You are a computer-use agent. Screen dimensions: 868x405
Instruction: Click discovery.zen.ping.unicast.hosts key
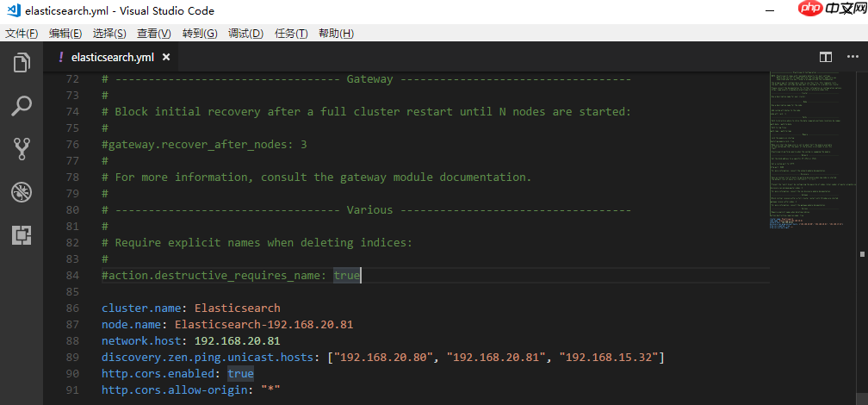[208, 358]
